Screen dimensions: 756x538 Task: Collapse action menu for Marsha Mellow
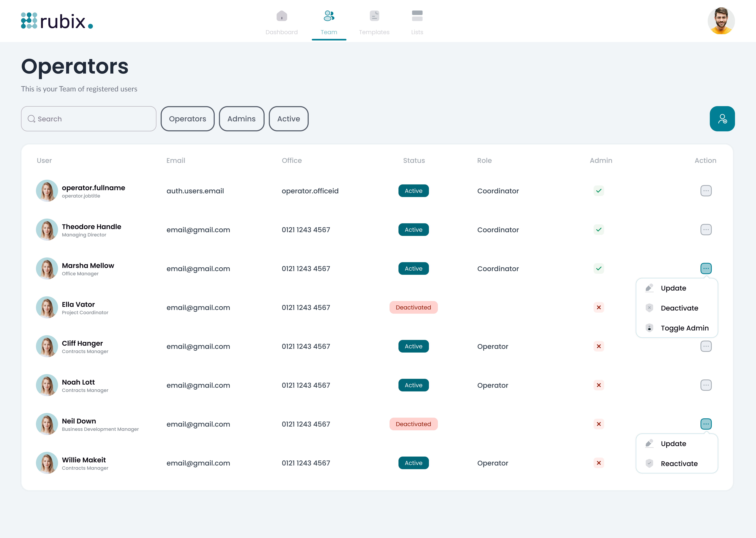click(x=706, y=268)
